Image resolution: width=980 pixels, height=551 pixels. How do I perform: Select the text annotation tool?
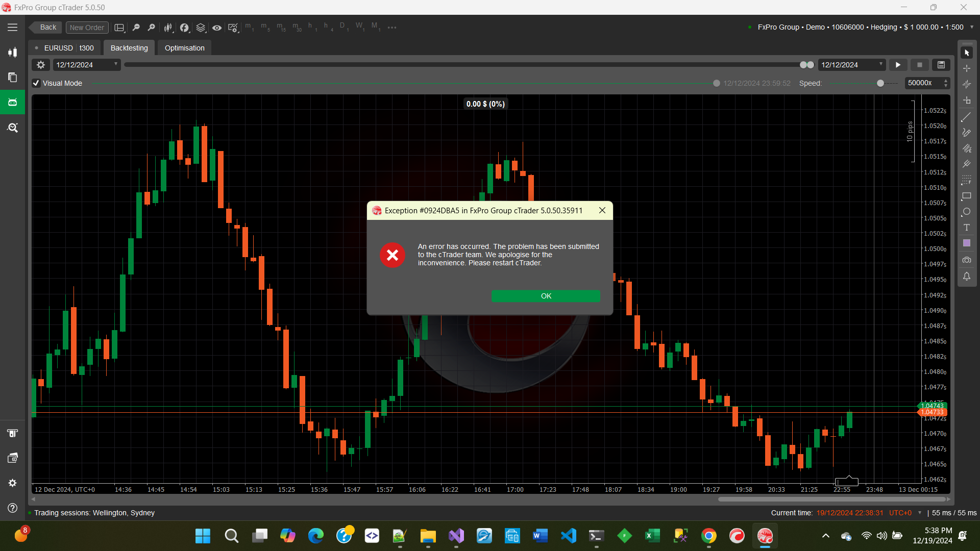click(966, 228)
